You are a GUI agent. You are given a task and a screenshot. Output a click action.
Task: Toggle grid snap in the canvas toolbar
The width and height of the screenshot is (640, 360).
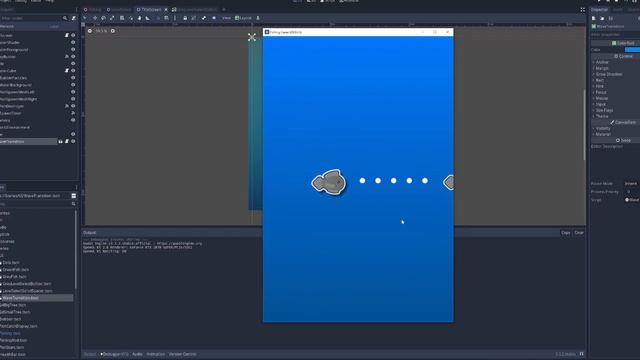point(167,18)
